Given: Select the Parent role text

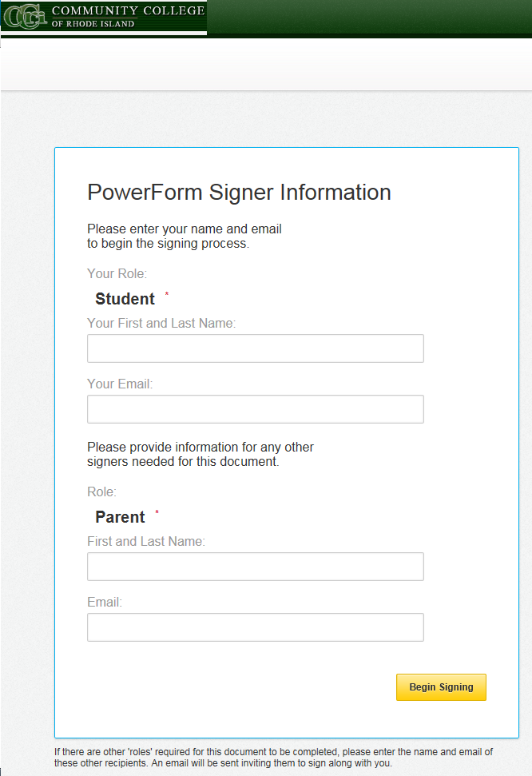Looking at the screenshot, I should click(x=120, y=517).
